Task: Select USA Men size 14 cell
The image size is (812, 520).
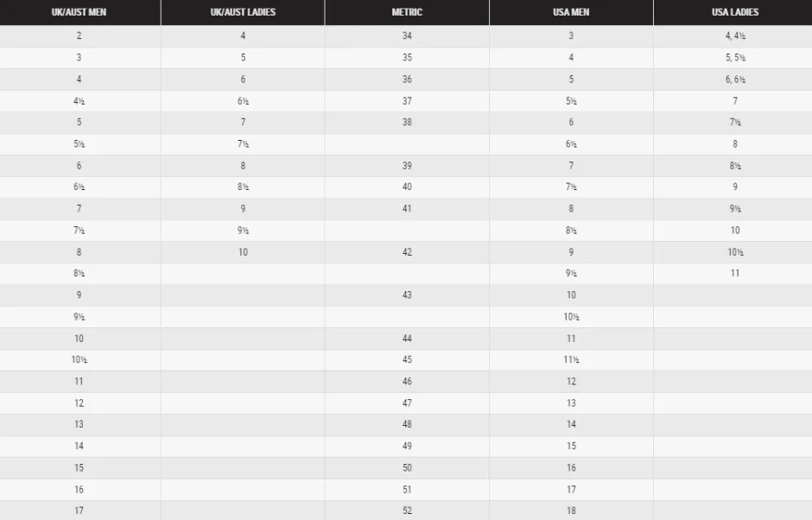Action: (x=571, y=424)
